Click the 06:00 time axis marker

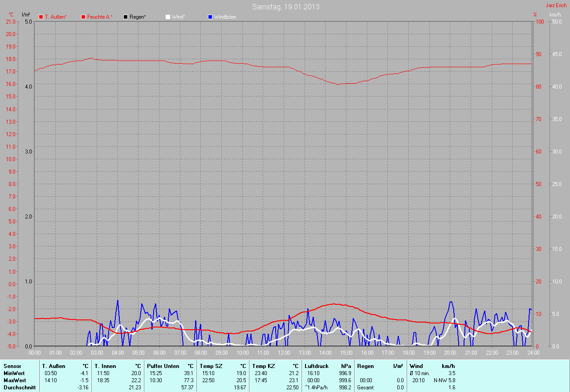point(159,352)
